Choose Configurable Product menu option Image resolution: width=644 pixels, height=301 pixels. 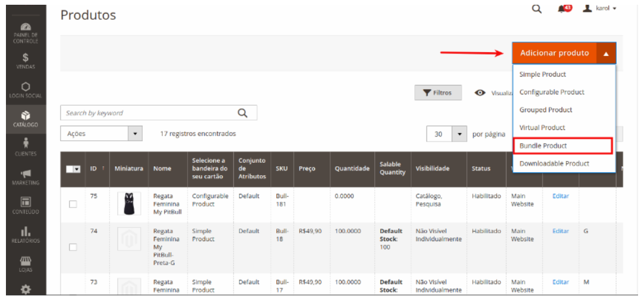[551, 92]
